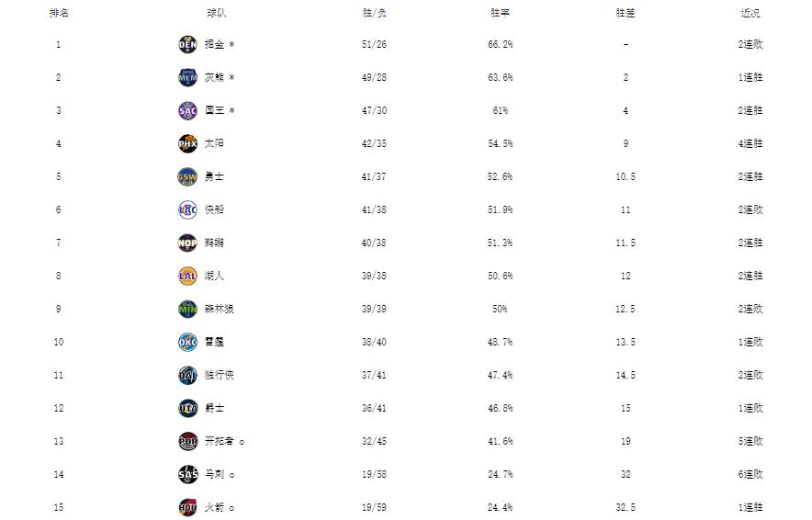The width and height of the screenshot is (812, 520).
Task: Open the 开拓者 team name link
Action: click(x=219, y=441)
